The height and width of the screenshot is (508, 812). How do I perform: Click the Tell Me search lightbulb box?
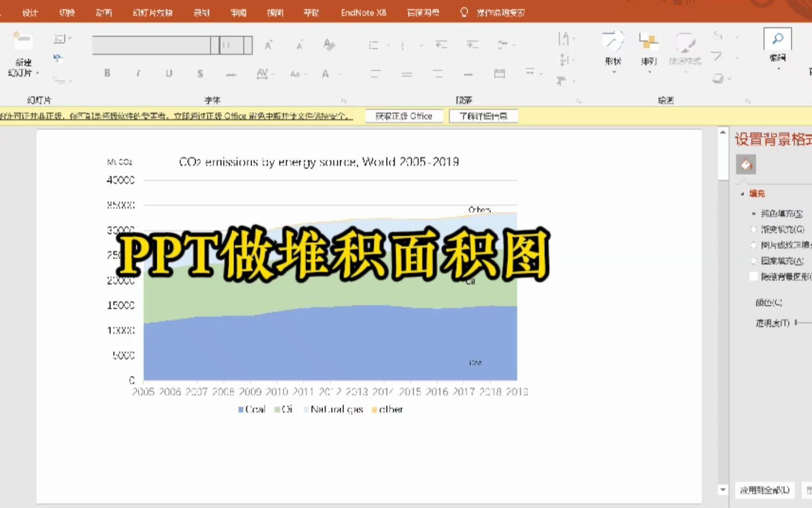pos(492,12)
